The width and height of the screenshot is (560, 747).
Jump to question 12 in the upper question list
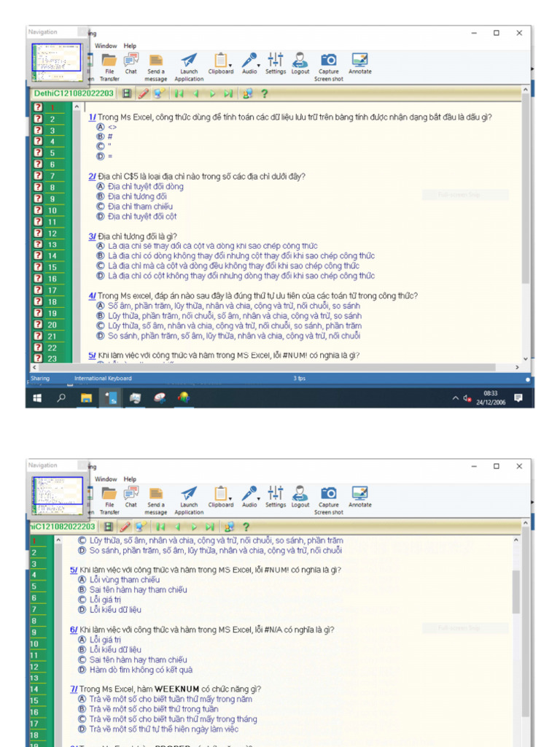(x=52, y=233)
